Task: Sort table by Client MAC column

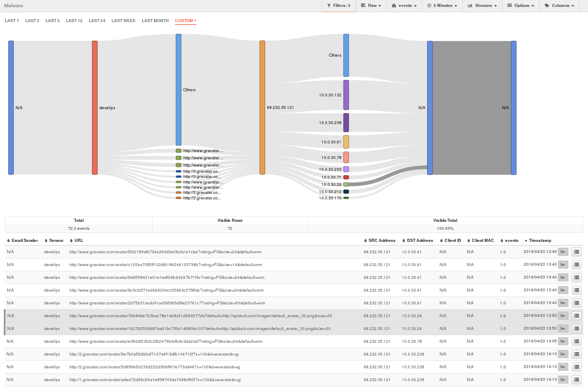Action: (480, 240)
